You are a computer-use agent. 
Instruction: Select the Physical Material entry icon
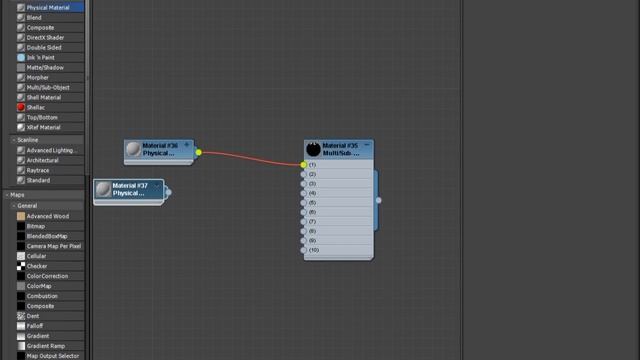21,7
